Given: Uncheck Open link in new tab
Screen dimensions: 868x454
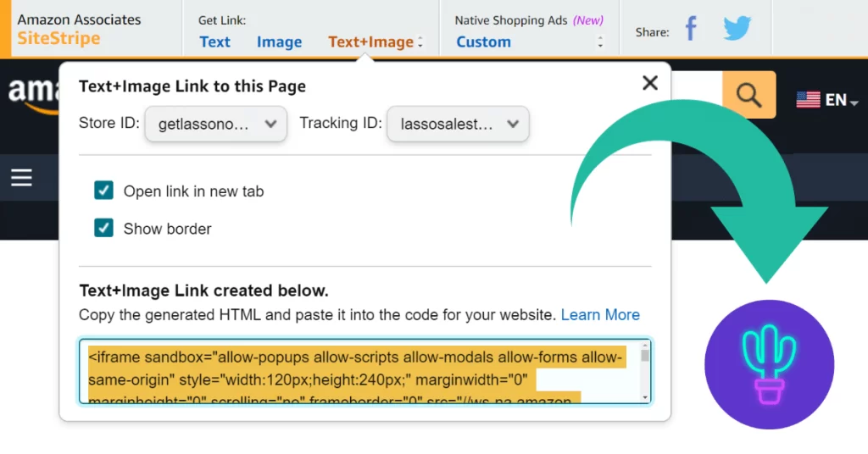Looking at the screenshot, I should point(103,191).
